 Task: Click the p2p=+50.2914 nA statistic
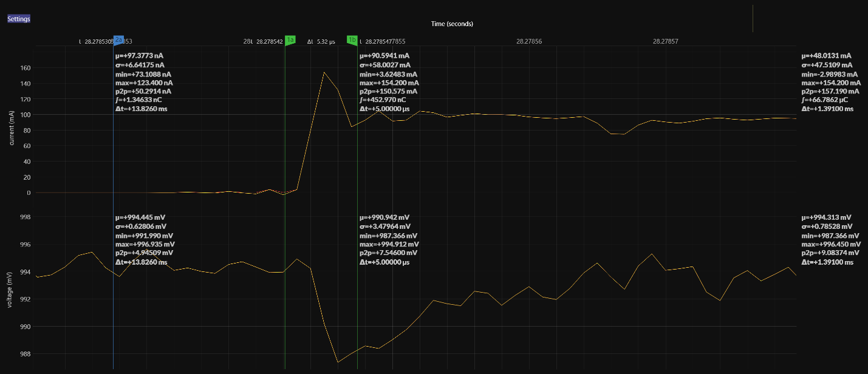pyautogui.click(x=143, y=91)
